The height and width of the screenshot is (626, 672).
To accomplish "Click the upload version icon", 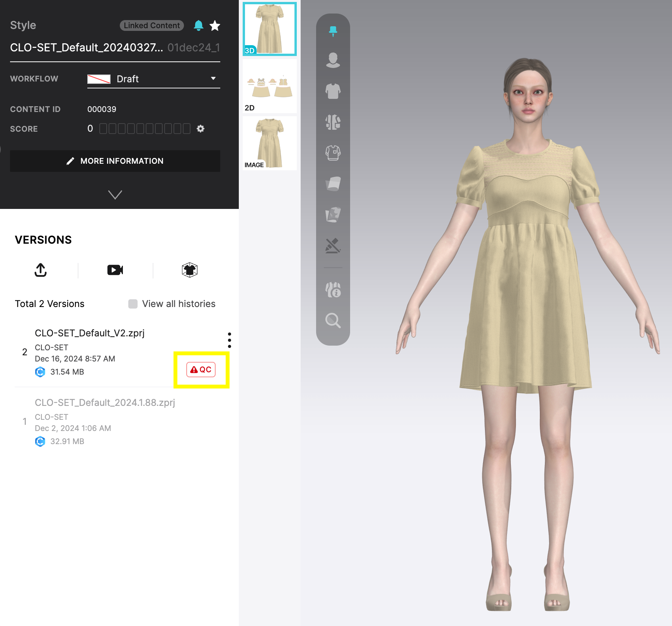I will click(x=40, y=270).
